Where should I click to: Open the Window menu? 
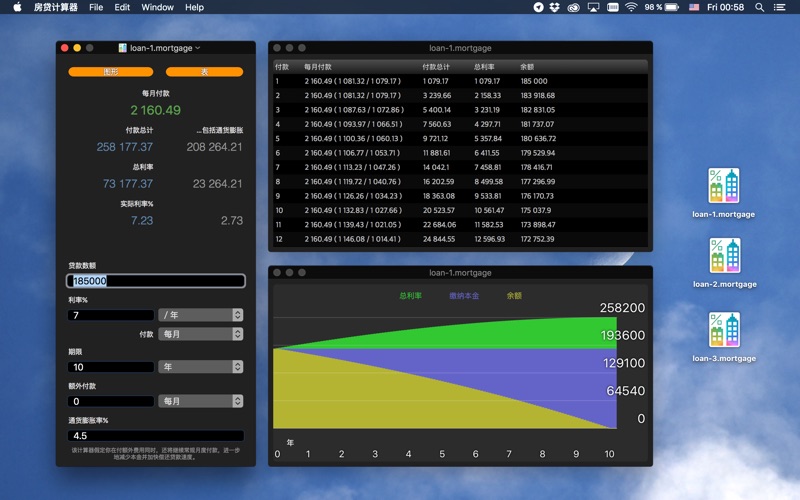click(157, 7)
